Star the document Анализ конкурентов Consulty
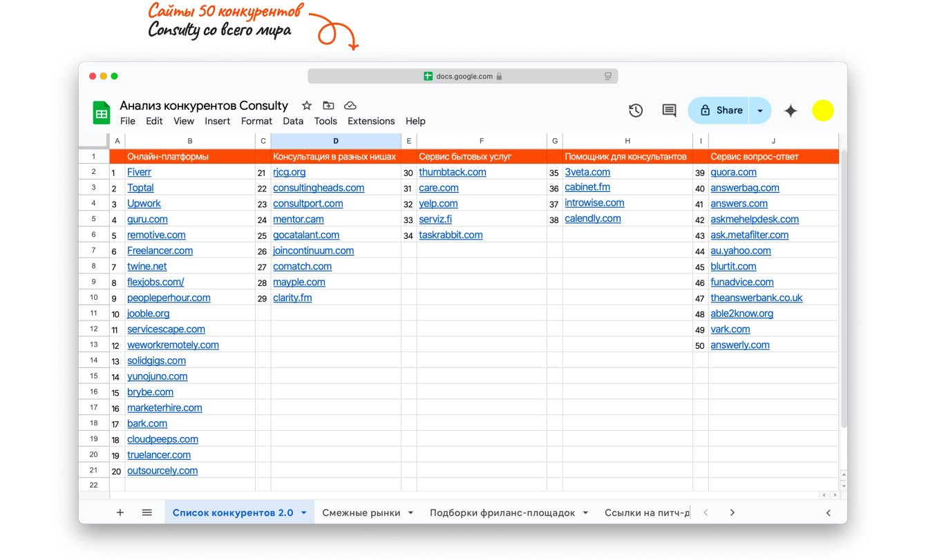 [x=307, y=106]
